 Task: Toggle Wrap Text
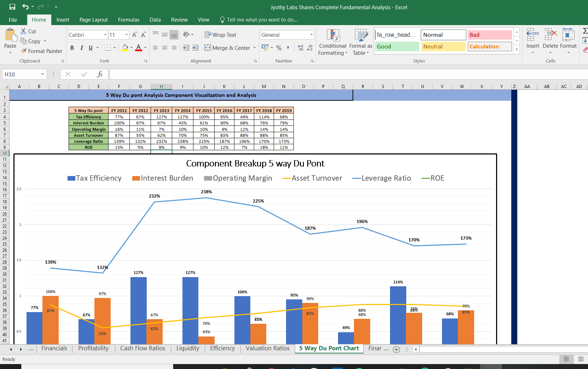[x=220, y=35]
